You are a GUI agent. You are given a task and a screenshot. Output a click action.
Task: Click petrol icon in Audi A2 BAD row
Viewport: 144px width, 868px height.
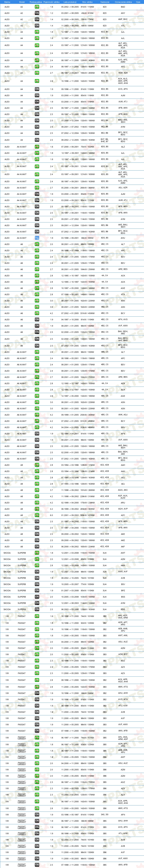coord(37,7)
